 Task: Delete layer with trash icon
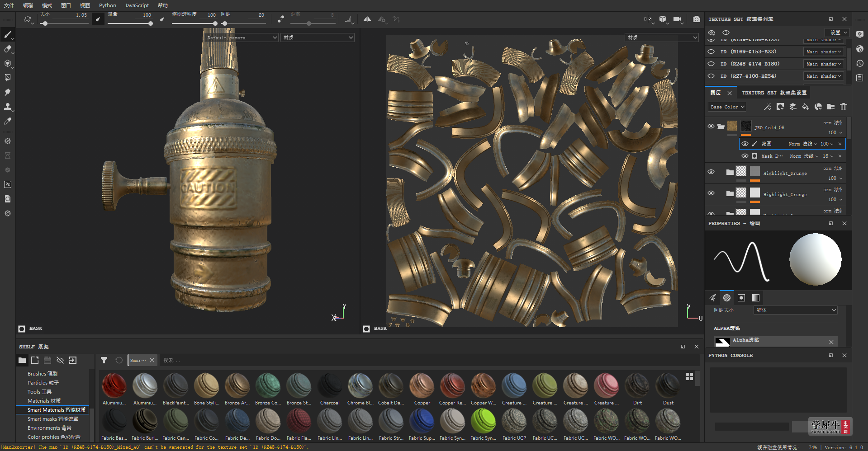point(844,107)
